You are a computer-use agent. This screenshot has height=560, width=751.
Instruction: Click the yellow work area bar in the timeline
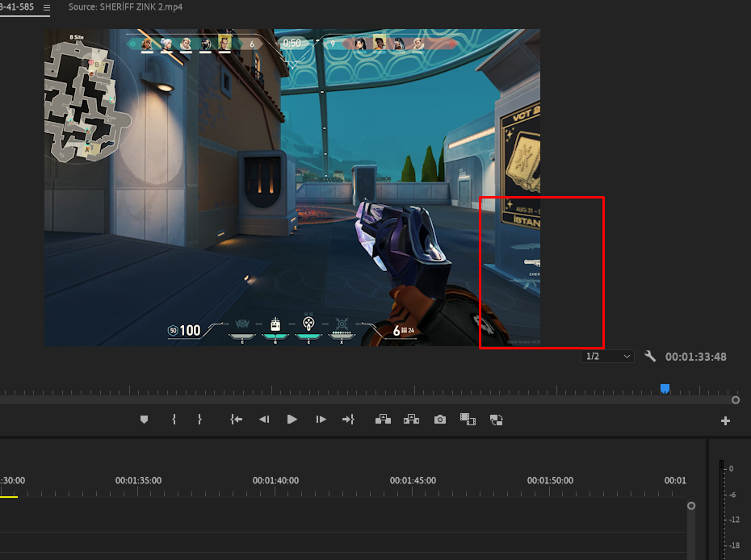9,497
